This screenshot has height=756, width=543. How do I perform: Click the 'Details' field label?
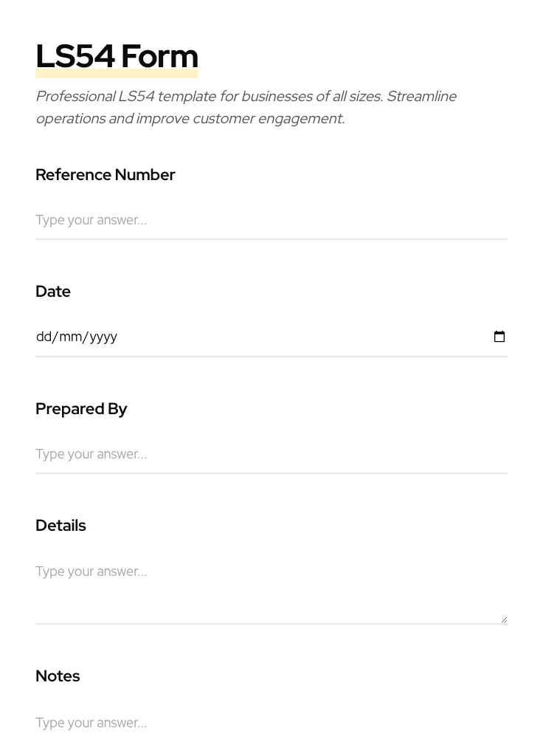click(60, 526)
